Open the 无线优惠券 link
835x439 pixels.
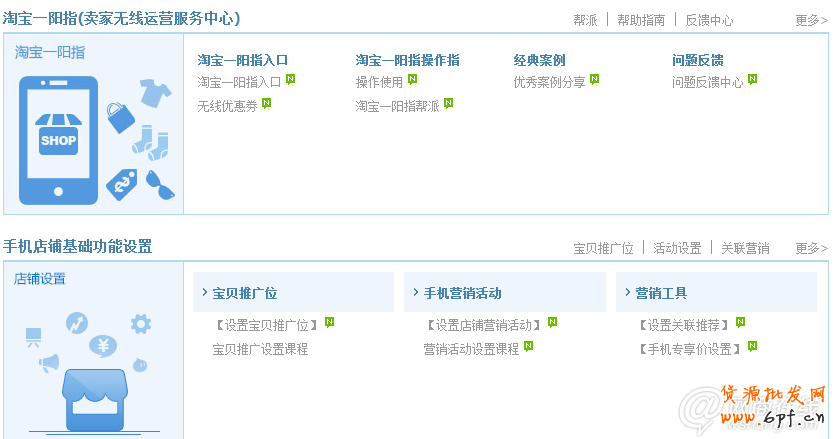(227, 105)
